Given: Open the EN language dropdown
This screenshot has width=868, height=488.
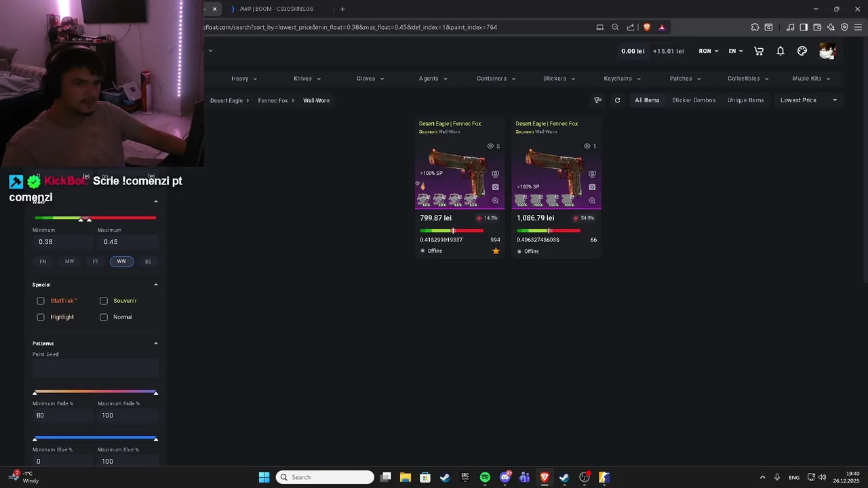Looking at the screenshot, I should pyautogui.click(x=736, y=51).
